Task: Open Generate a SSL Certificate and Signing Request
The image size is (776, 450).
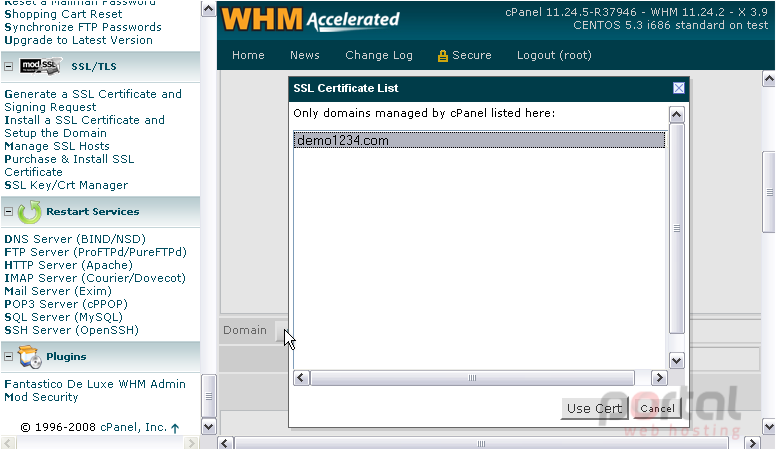Action: pos(93,100)
